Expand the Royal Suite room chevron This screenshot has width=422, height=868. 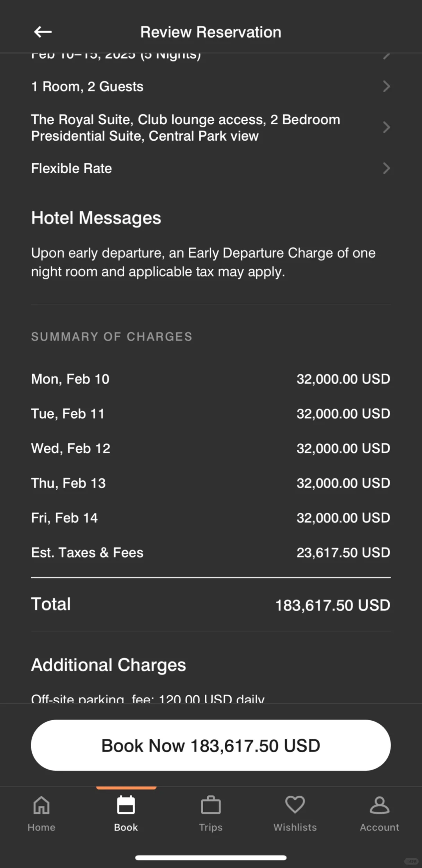[386, 127]
